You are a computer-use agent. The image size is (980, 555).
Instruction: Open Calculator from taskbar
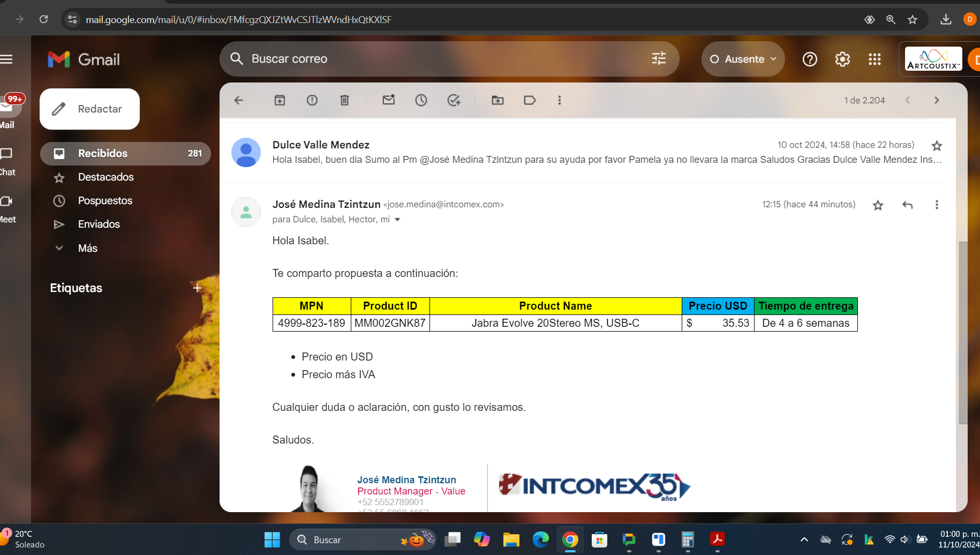688,539
